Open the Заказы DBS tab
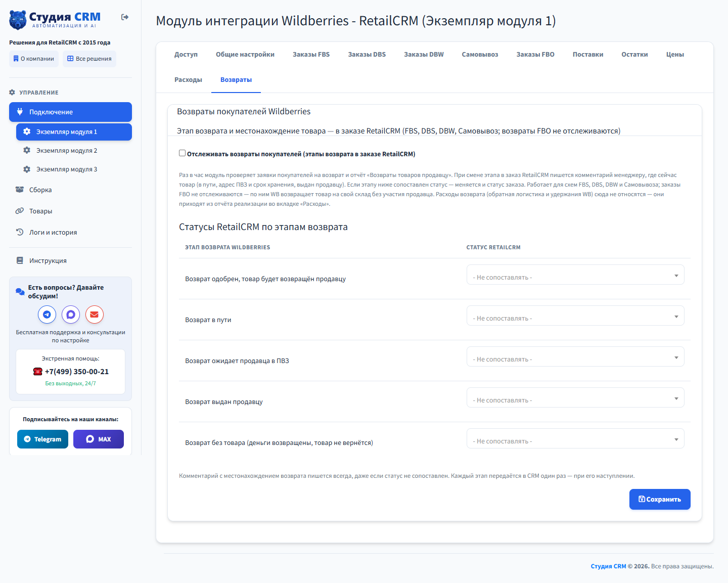This screenshot has height=583, width=728. point(367,55)
